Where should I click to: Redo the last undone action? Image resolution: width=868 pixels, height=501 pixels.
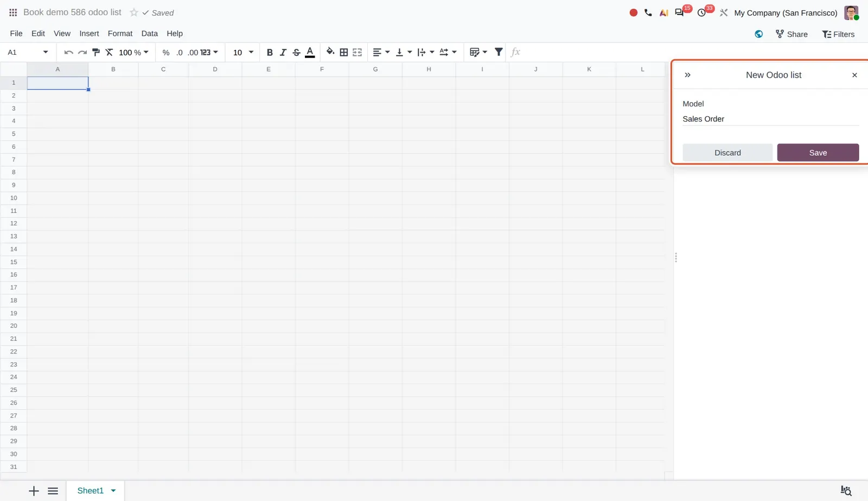tap(82, 53)
